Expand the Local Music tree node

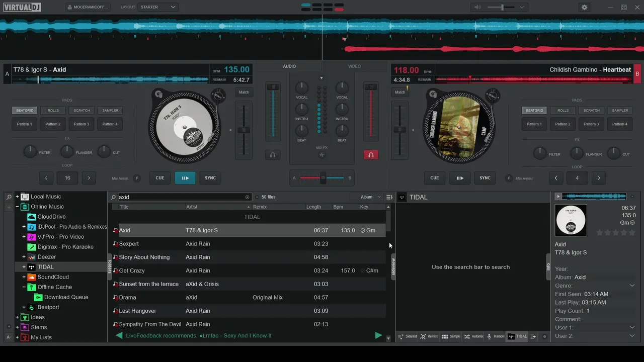click(17, 197)
